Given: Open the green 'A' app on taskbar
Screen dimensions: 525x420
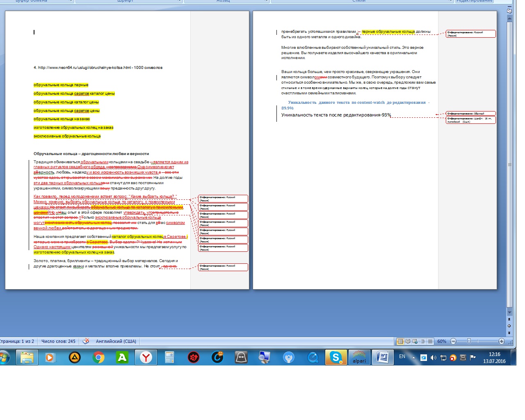Looking at the screenshot, I should (x=122, y=358).
